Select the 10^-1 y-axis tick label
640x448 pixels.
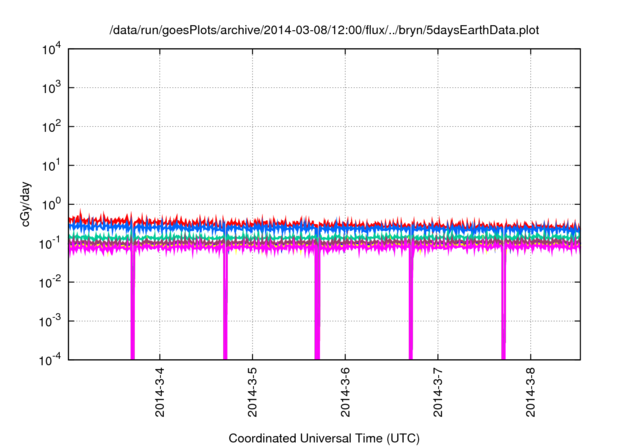pyautogui.click(x=50, y=244)
